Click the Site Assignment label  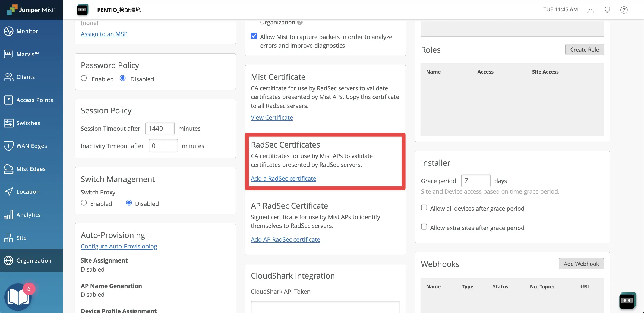104,260
